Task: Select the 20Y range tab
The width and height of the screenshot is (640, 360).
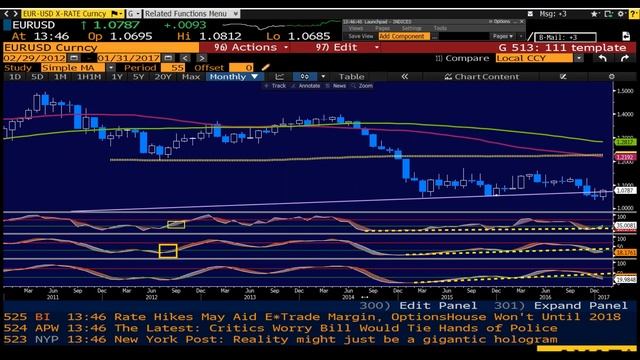Action: [x=163, y=77]
